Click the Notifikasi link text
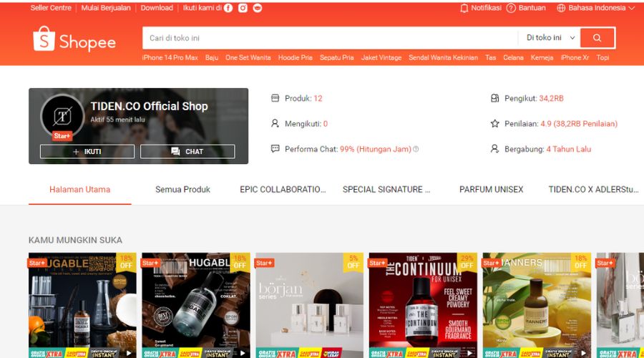 (486, 8)
